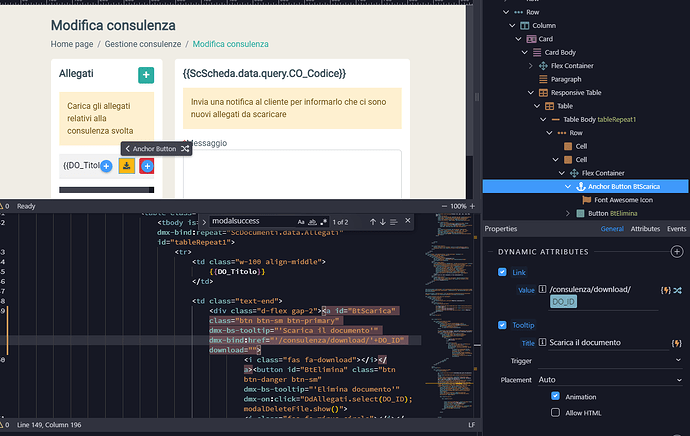Select the first Cell node in tree

[x=581, y=146]
